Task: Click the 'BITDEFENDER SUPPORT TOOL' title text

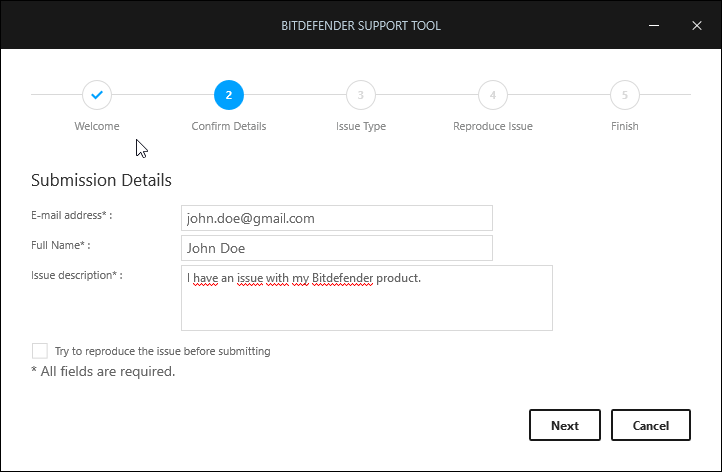Action: [361, 26]
